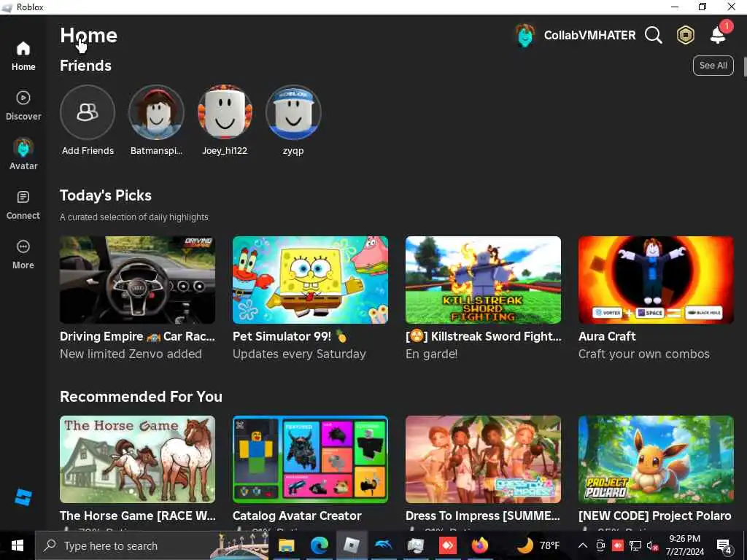Click 'New limited Zenvo added' text
Image resolution: width=747 pixels, height=560 pixels.
[x=131, y=354]
